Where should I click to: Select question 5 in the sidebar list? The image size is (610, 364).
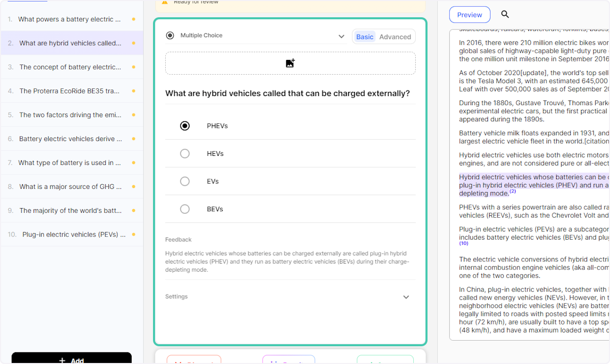point(71,115)
